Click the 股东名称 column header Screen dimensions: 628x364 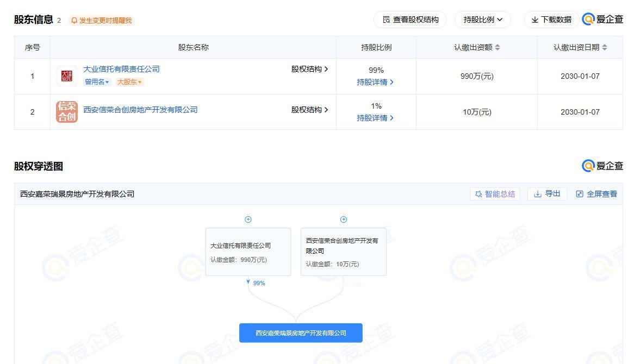point(193,47)
